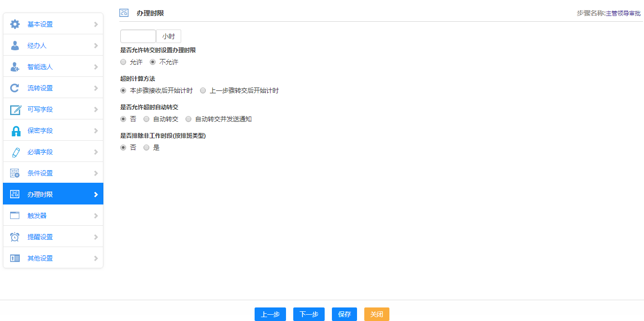Screen dimensions: 644x321
Task: Click the padlock icon for 保密字段
Action: point(15,131)
